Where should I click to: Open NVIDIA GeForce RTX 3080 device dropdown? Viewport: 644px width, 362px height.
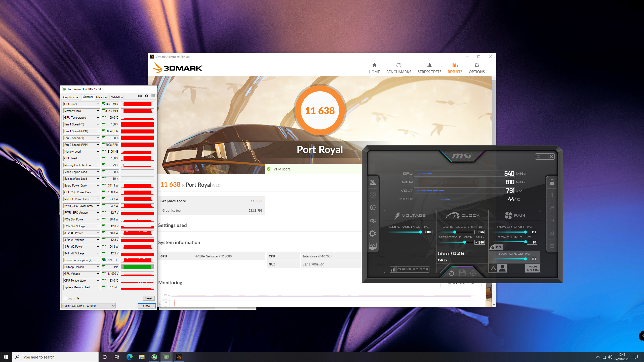[x=88, y=306]
